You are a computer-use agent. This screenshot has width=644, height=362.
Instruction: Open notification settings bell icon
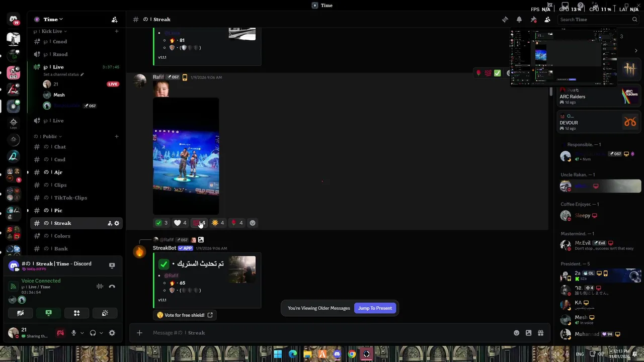coord(519,20)
